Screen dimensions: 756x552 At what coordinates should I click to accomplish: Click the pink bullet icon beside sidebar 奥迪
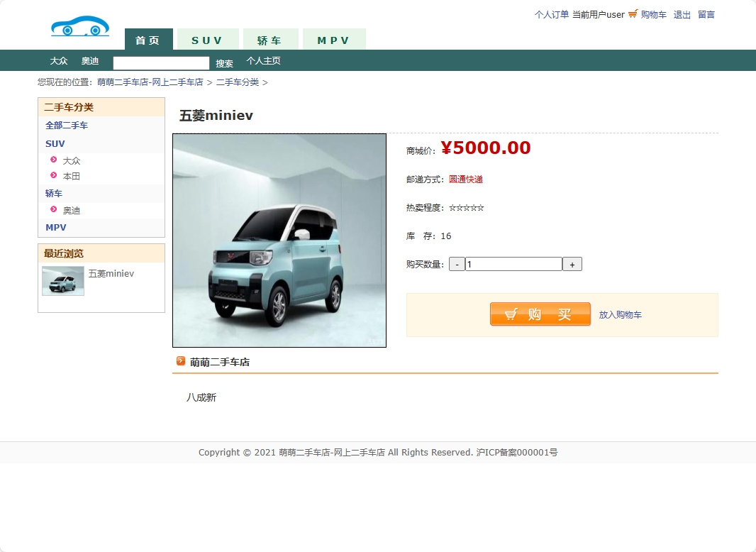[53, 209]
